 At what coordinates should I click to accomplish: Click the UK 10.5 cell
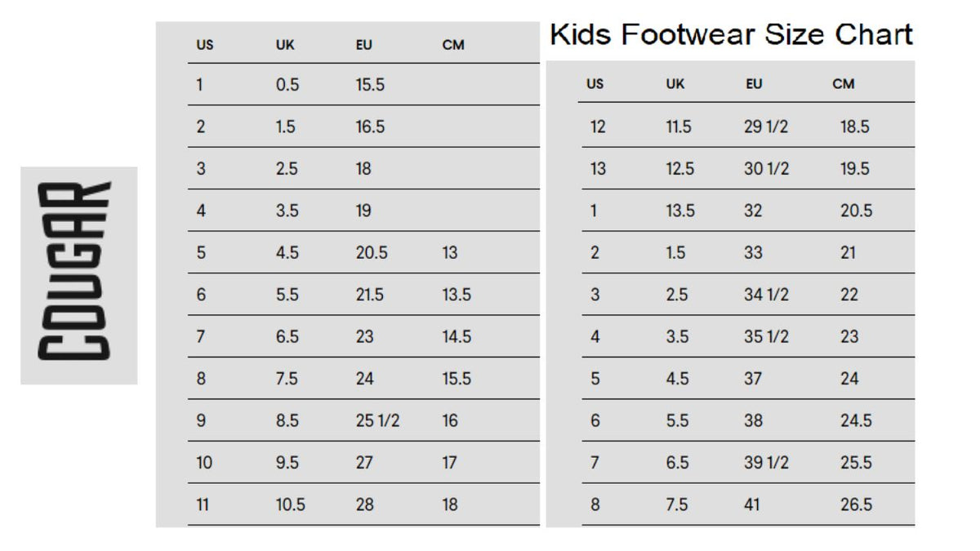point(290,505)
